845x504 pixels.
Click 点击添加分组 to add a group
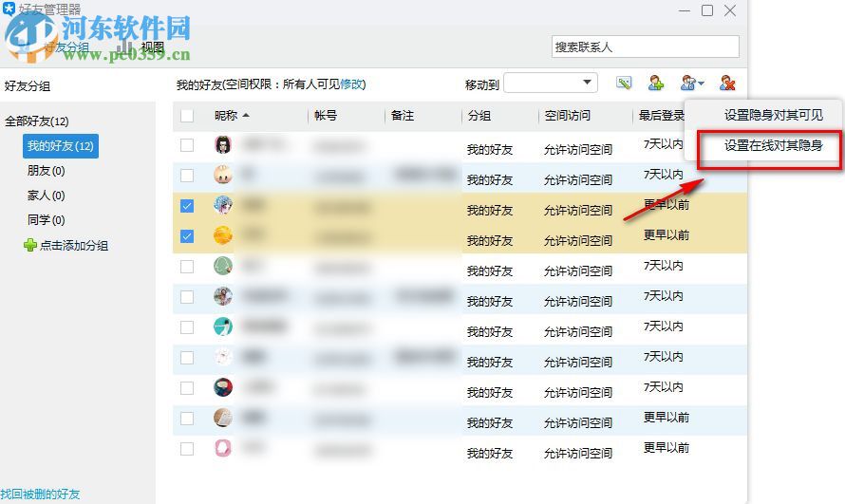[x=66, y=246]
